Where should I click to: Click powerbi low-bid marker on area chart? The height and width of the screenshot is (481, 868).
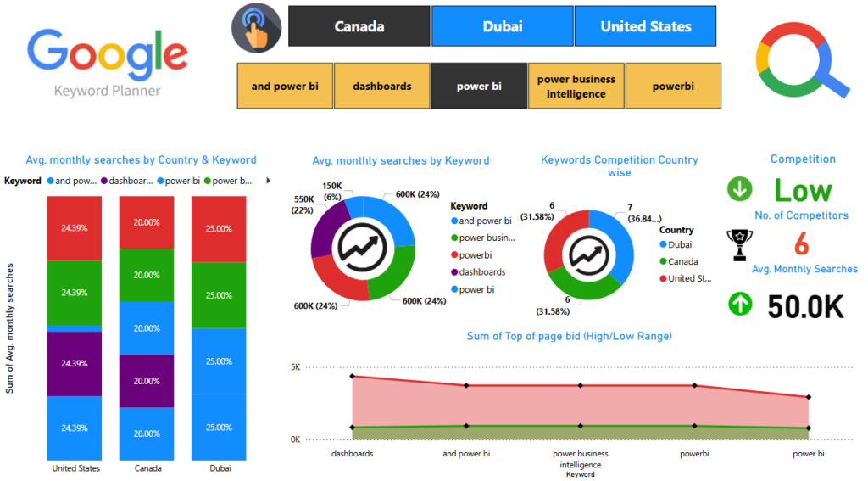pos(695,426)
